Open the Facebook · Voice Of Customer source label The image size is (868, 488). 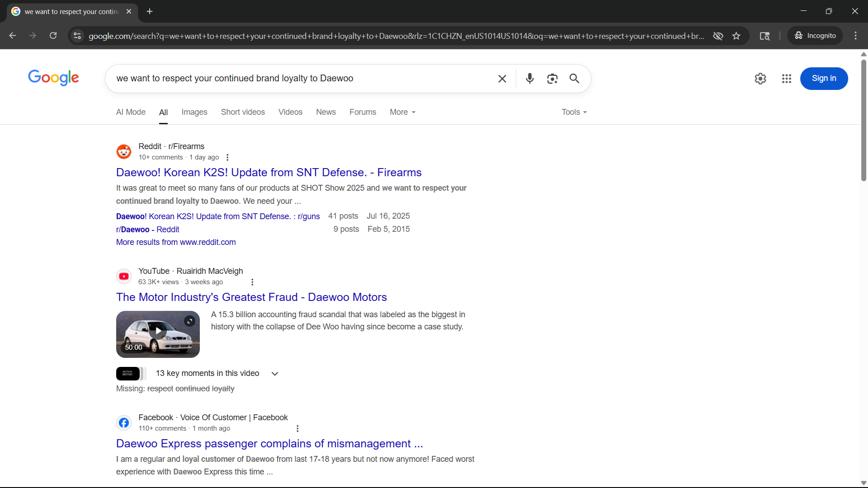coord(213,418)
